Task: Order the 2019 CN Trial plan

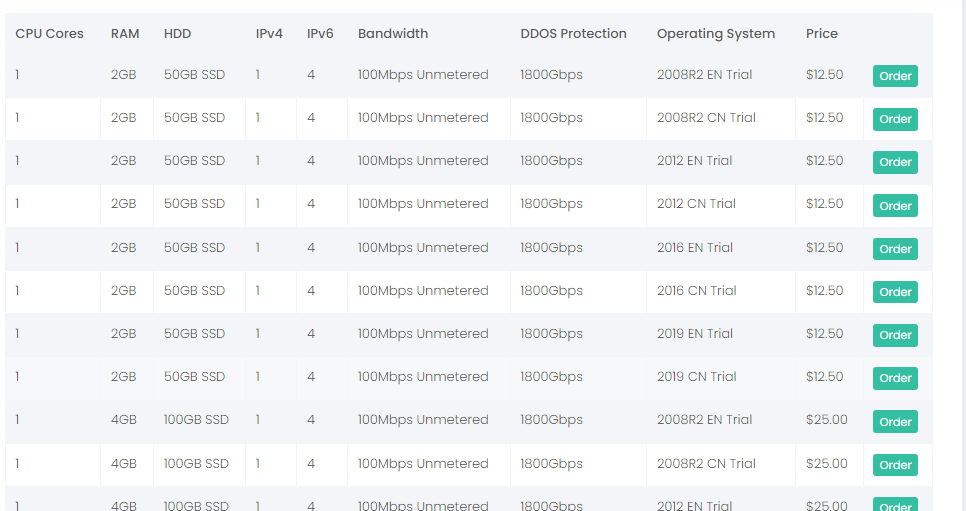Action: pyautogui.click(x=895, y=378)
